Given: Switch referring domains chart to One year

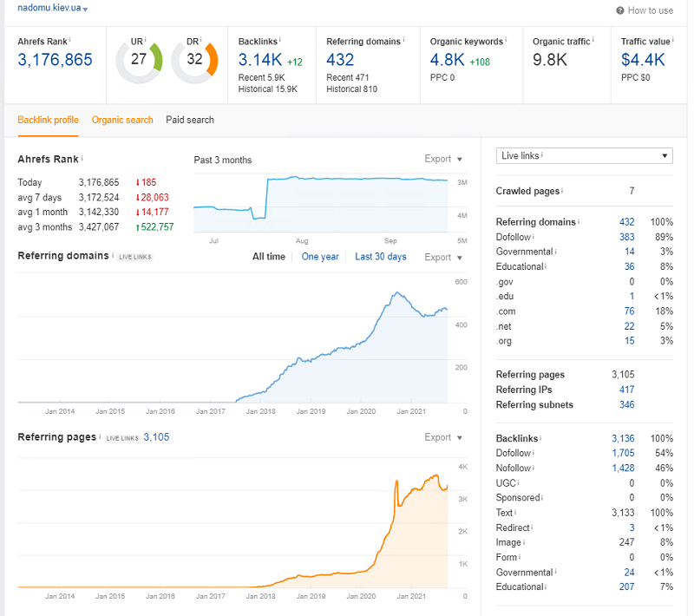Looking at the screenshot, I should coord(320,257).
